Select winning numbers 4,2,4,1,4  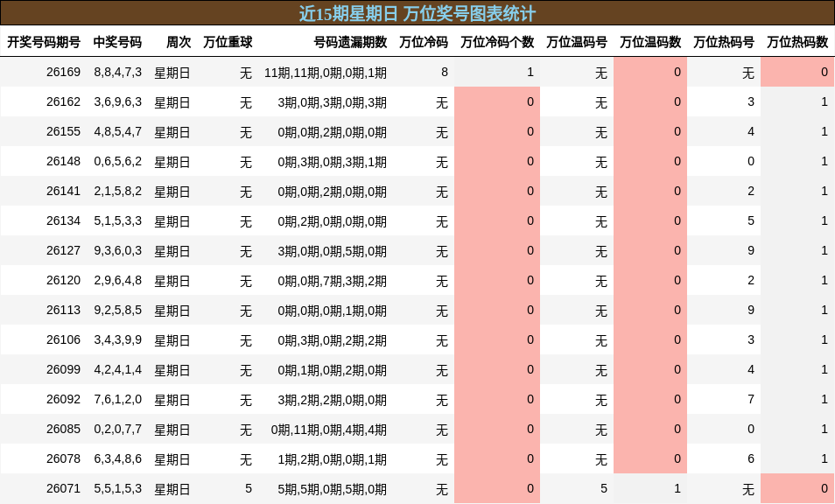coord(117,370)
